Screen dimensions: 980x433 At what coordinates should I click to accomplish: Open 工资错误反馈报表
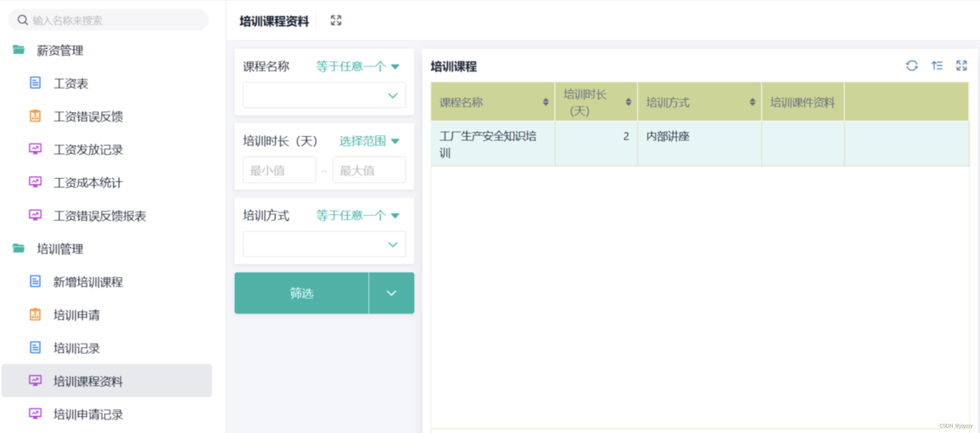coord(100,216)
